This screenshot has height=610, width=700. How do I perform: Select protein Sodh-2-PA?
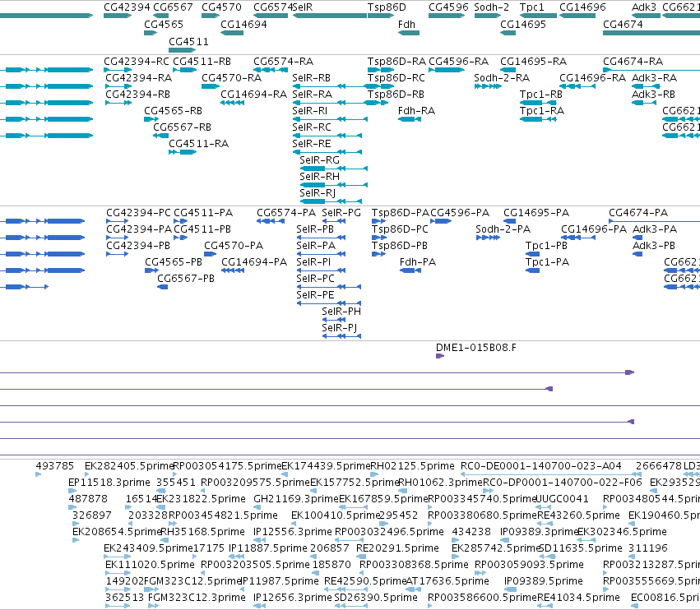click(503, 229)
